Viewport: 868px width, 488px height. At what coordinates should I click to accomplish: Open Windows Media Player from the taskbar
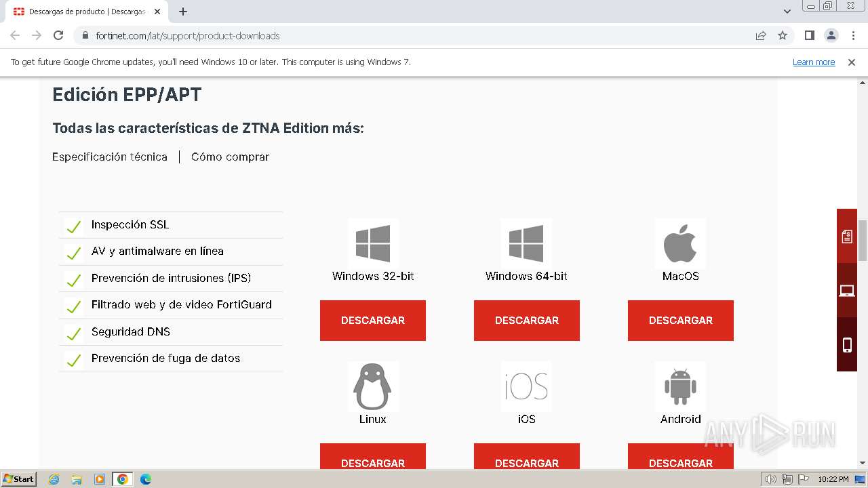(x=99, y=479)
